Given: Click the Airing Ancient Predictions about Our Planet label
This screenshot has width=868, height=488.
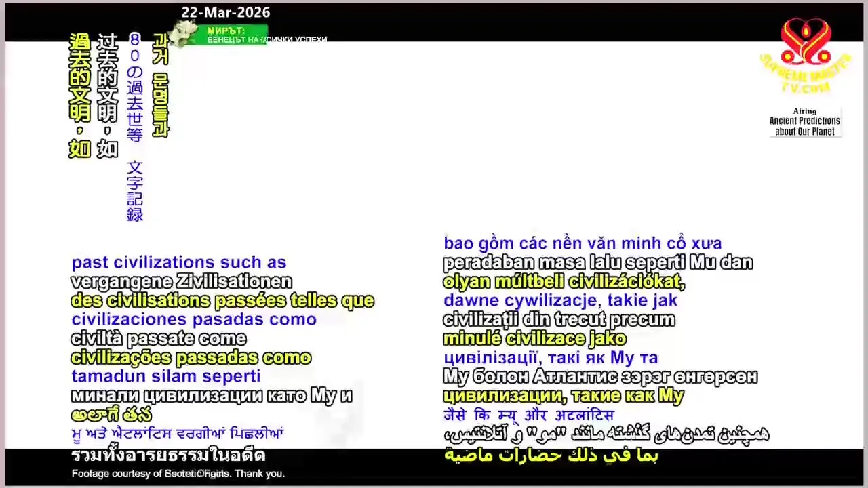Looking at the screenshot, I should pos(805,122).
